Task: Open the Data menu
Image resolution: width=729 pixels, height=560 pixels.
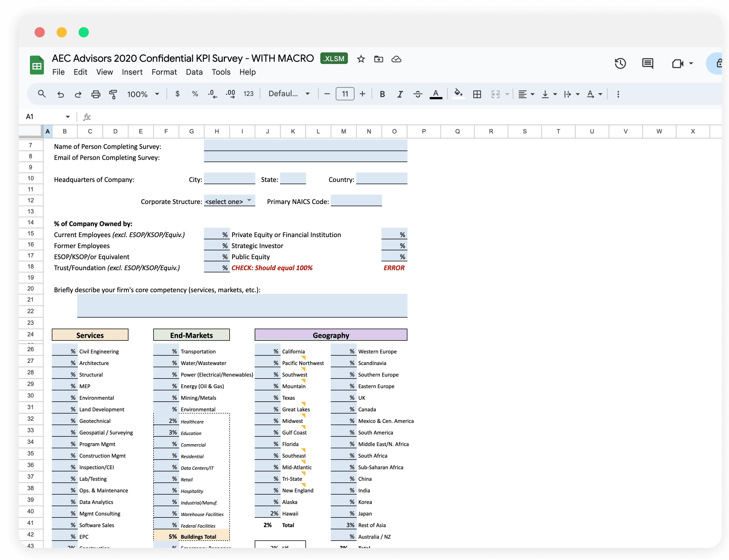Action: [x=194, y=72]
